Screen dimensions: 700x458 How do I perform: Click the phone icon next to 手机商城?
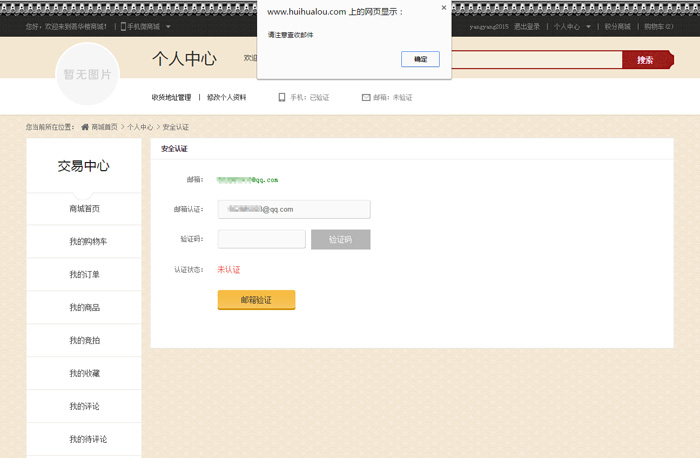tap(123, 27)
